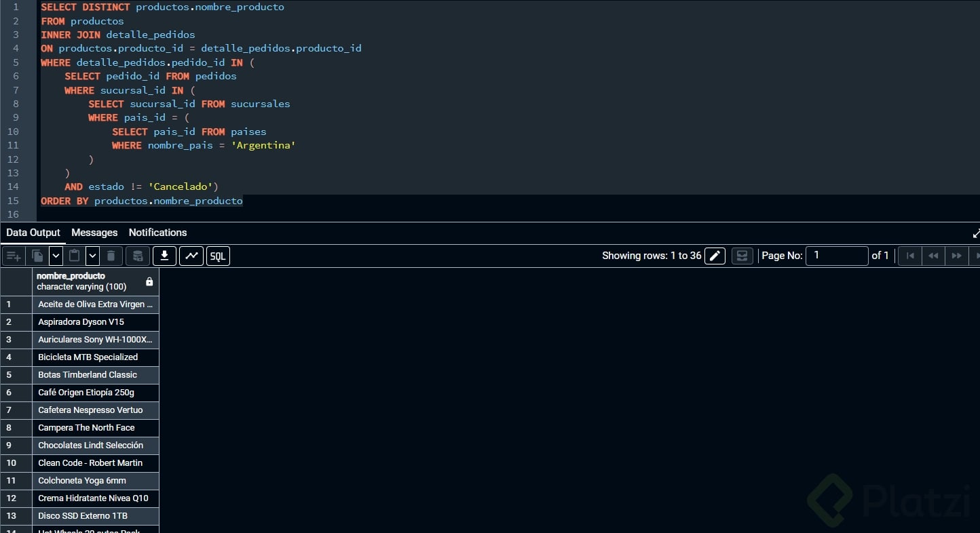Open the Messages tab
980x533 pixels.
pos(94,233)
